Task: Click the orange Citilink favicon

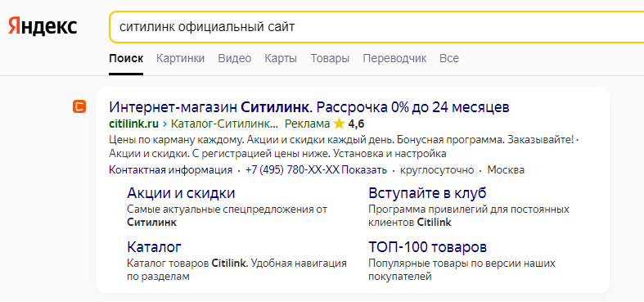Action: coord(79,107)
